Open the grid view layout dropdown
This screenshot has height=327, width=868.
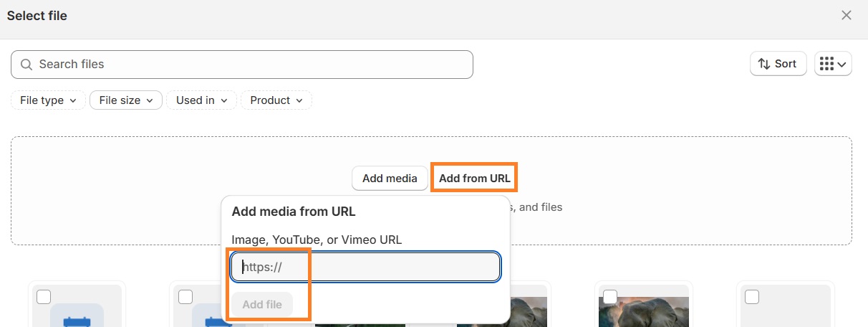(x=833, y=64)
